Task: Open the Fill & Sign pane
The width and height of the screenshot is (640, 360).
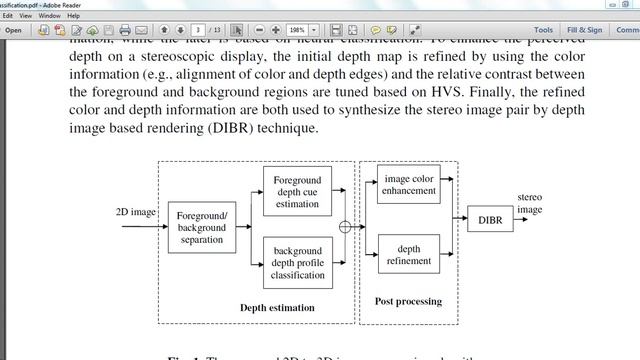Action: click(584, 30)
